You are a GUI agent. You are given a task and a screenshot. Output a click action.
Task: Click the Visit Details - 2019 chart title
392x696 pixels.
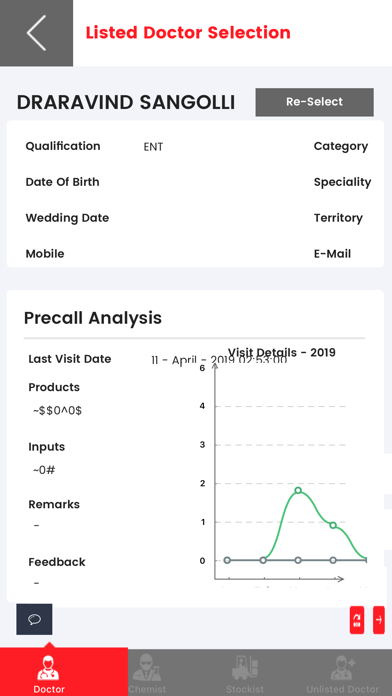[x=282, y=352]
